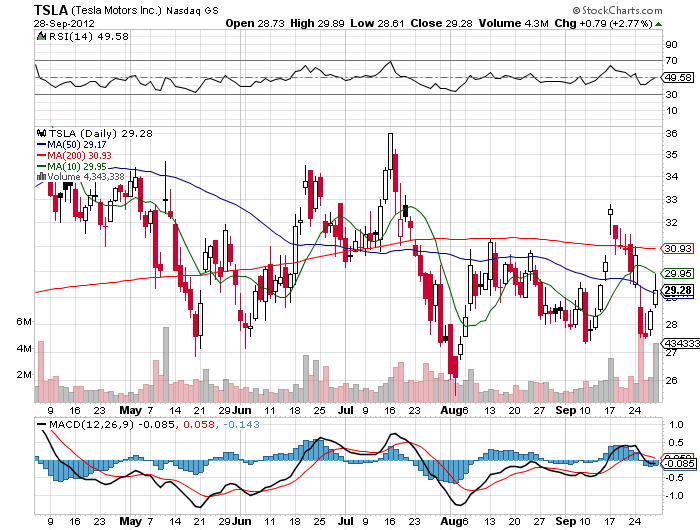Click the TSLA (Daily) candlestick legend icon

(x=40, y=131)
